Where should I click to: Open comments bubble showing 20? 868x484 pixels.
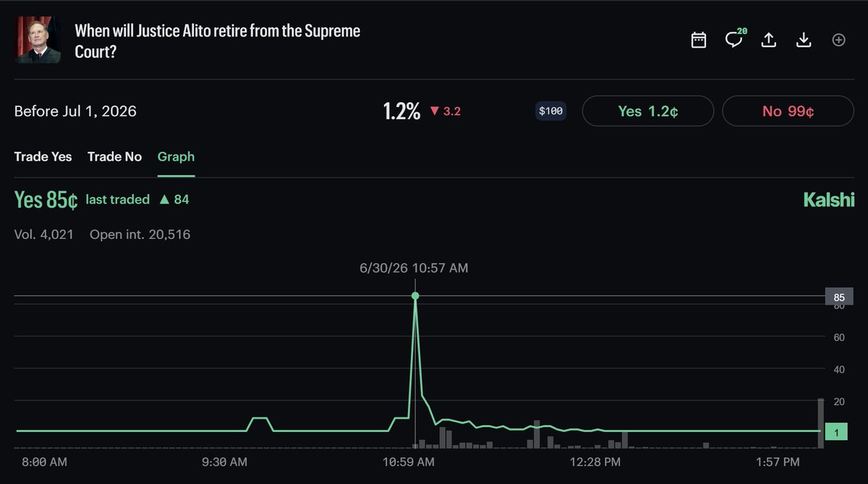click(734, 39)
